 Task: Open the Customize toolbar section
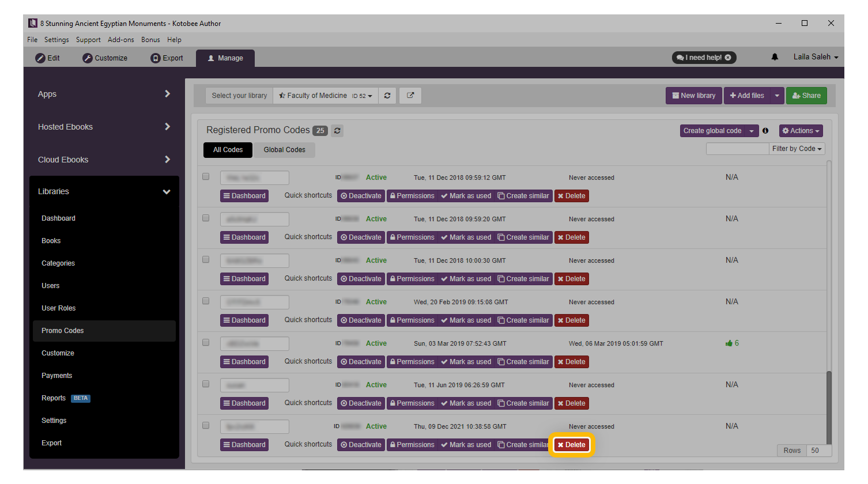pos(105,58)
